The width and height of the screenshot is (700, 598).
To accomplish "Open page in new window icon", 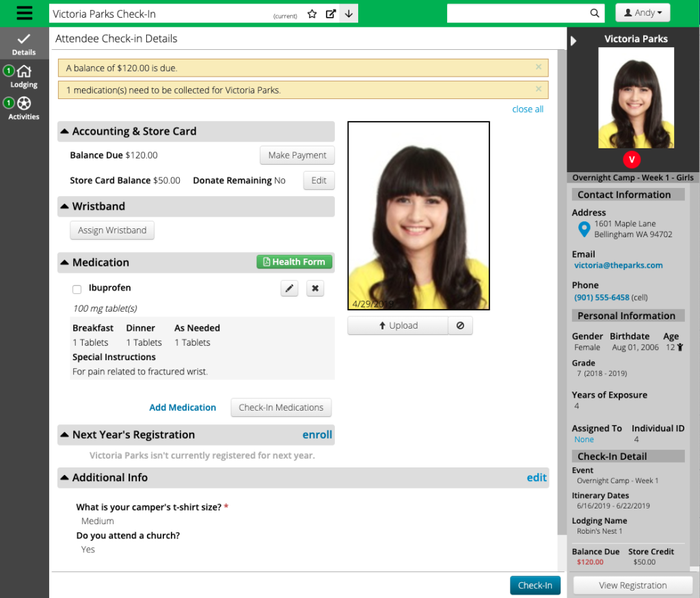I will [x=331, y=14].
